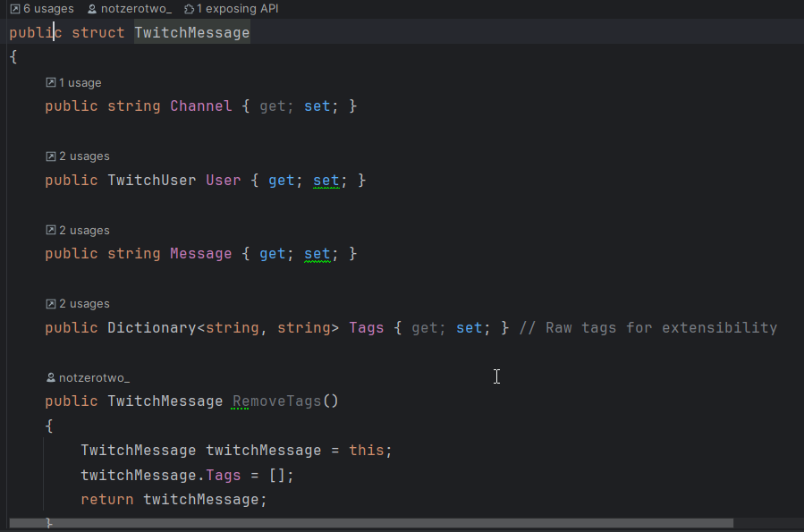Image resolution: width=804 pixels, height=532 pixels.
Task: Click the 'TwitchUser' type name
Action: pyautogui.click(x=152, y=181)
